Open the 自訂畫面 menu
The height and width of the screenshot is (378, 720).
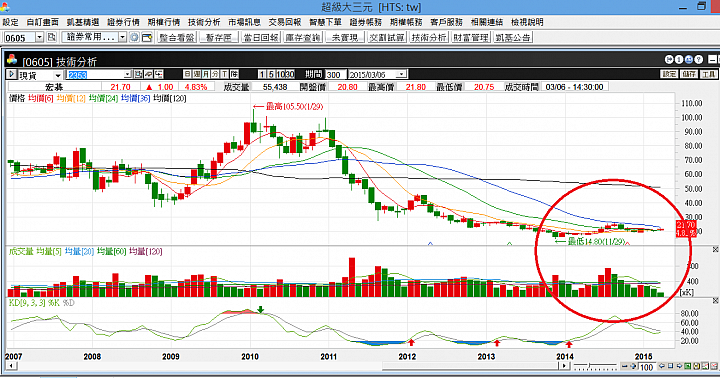coord(43,22)
